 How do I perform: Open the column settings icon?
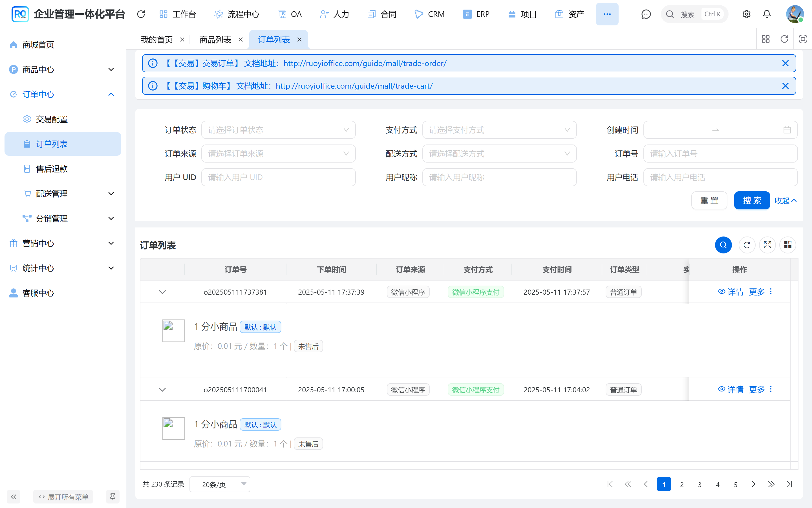tap(787, 245)
